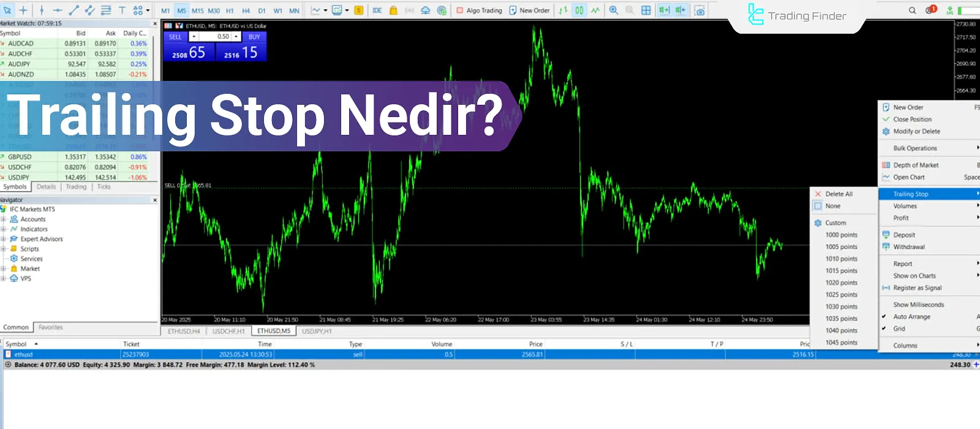Tile chart windows grid icon
980x429 pixels.
[646, 10]
